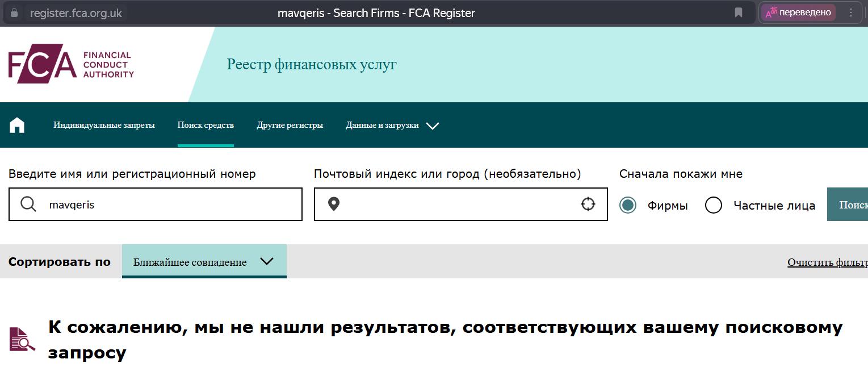Click the page title mavqeris - Search Firms
Screen dimensions: 868x384
376,12
